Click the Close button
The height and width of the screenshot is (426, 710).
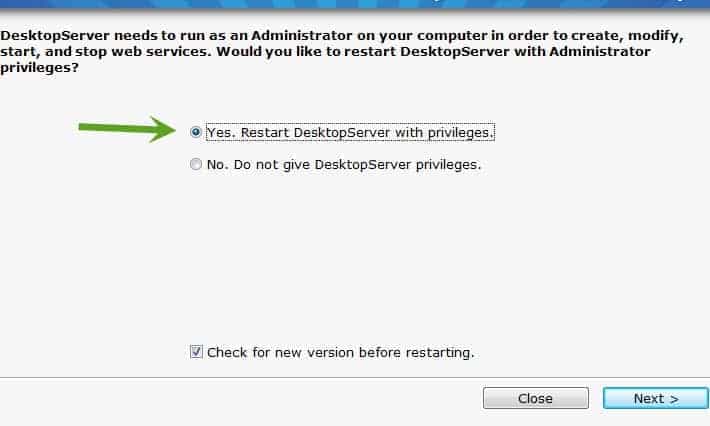point(536,398)
